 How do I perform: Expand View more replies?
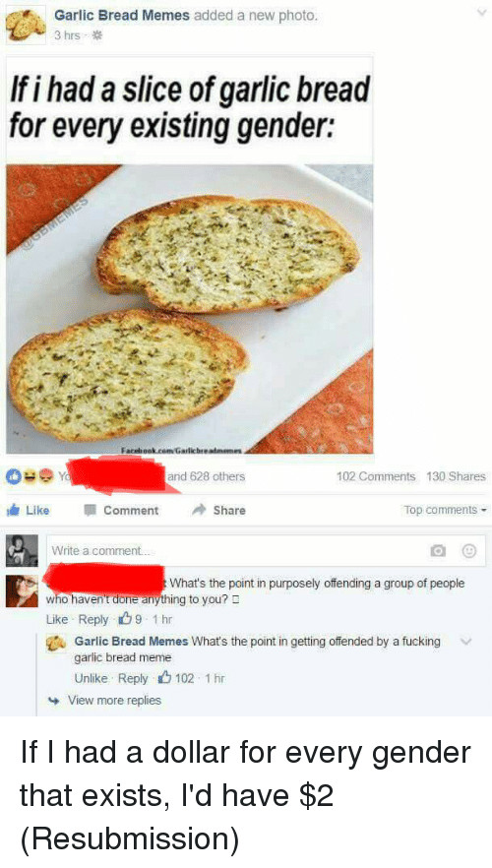click(x=113, y=701)
